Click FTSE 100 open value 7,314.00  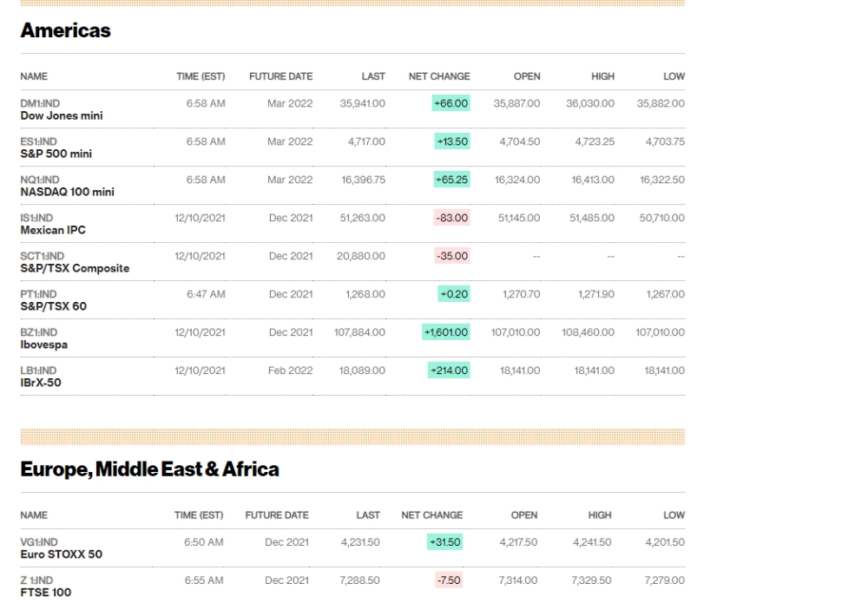(518, 580)
